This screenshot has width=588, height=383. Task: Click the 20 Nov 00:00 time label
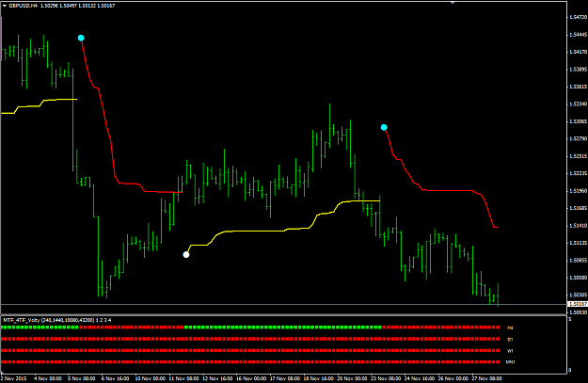click(x=353, y=378)
